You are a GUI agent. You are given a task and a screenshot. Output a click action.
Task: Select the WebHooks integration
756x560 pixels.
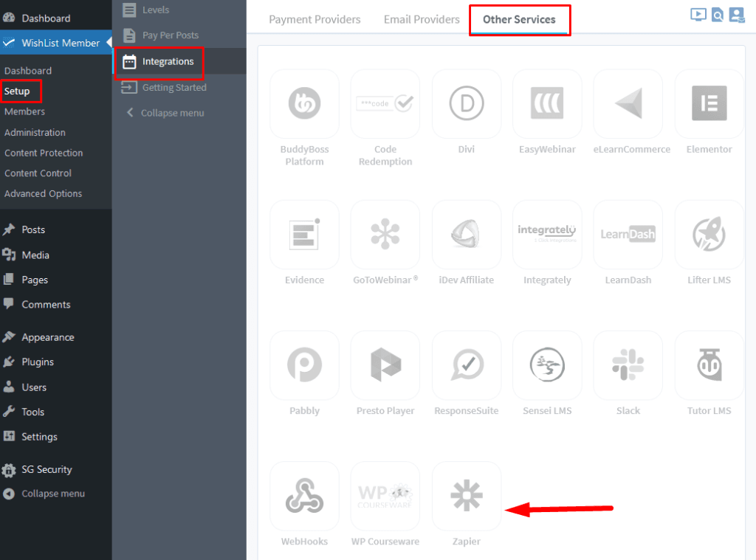304,495
